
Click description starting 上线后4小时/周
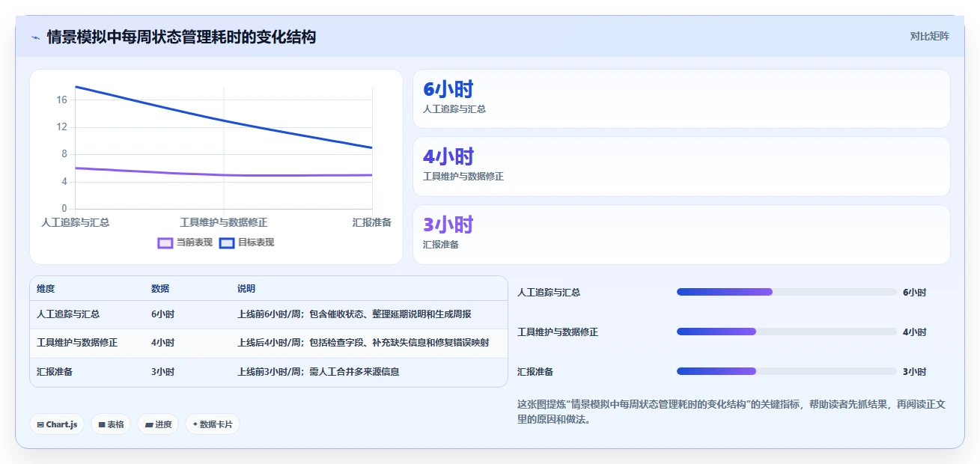tap(363, 343)
